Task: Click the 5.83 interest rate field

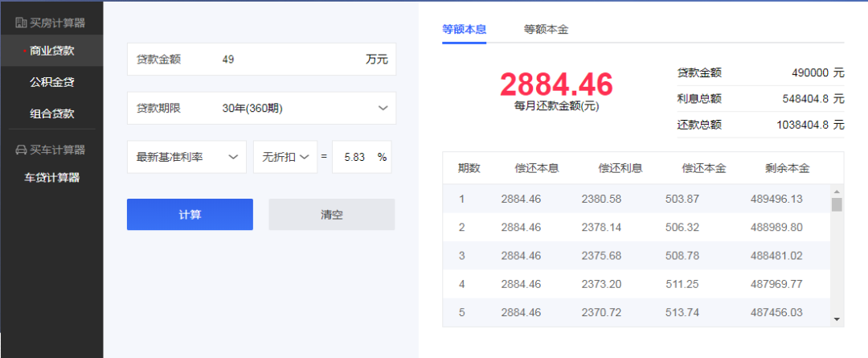Action: [x=354, y=158]
